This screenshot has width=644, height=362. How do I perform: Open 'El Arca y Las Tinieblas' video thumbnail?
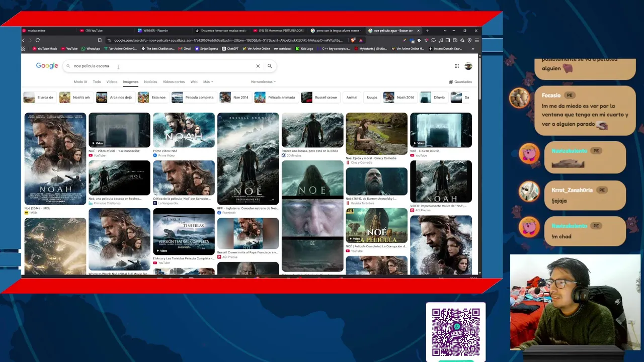(184, 231)
